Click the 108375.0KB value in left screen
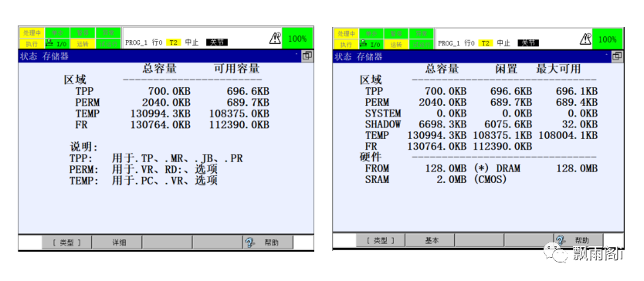 pos(239,113)
